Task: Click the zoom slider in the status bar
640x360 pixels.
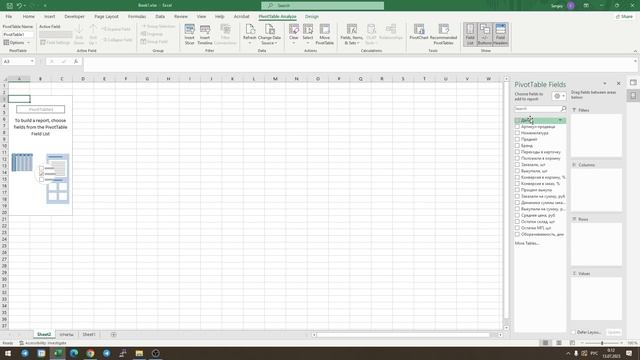Action: (602, 343)
